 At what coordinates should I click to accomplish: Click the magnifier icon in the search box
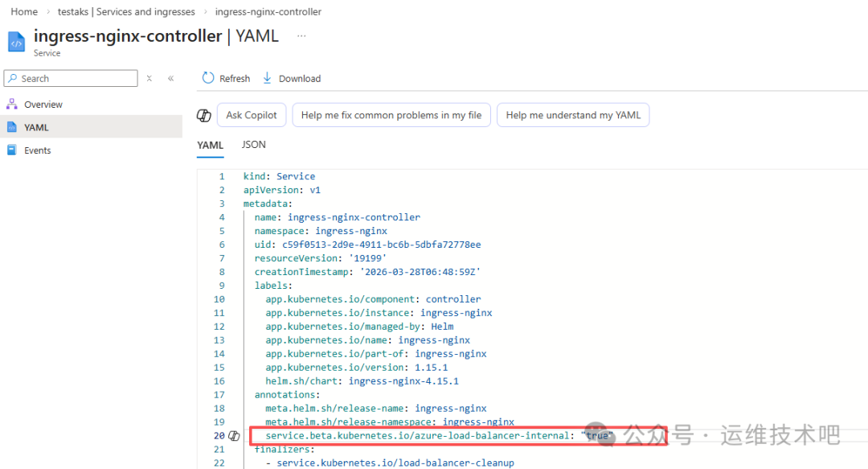[11, 78]
